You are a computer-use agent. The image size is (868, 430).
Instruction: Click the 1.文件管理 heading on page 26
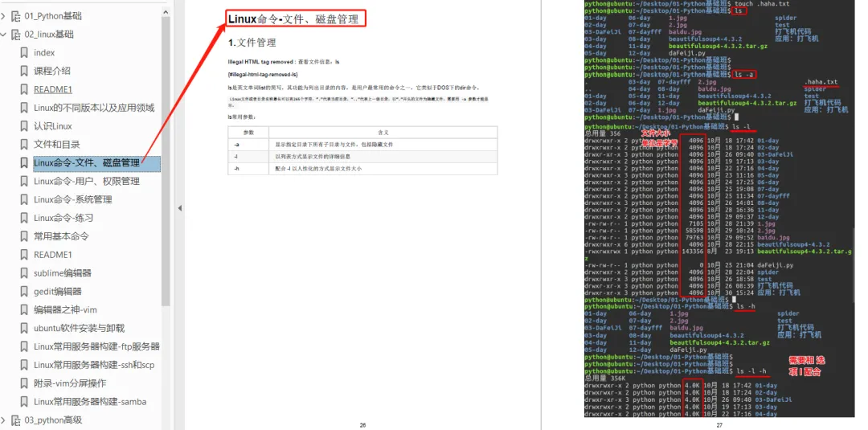252,43
